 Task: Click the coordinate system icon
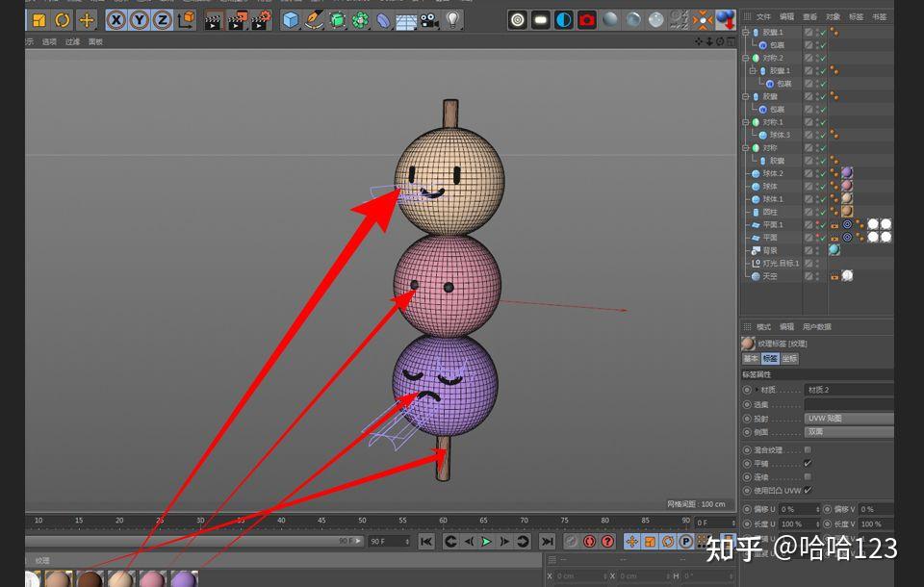click(x=186, y=20)
